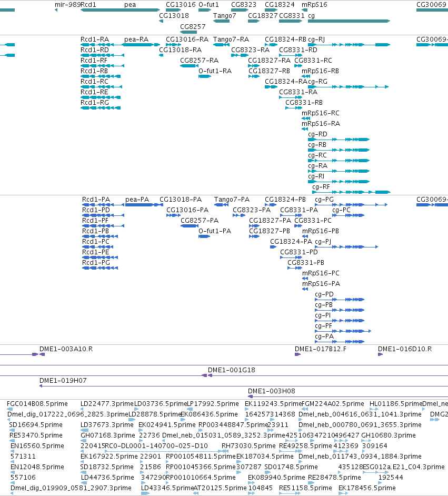Click protein label cg-PJ
The image size is (448, 496).
tap(323, 242)
